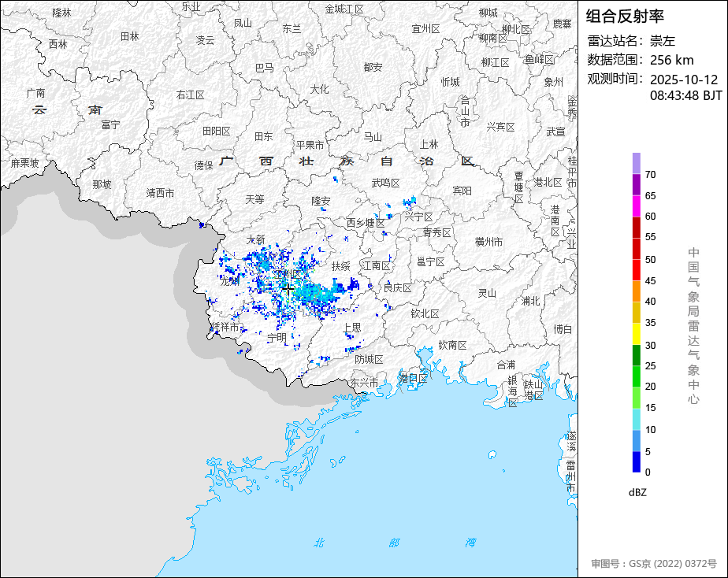Click the 麻栗坡 county label
Image resolution: width=728 pixels, height=578 pixels.
tap(25, 163)
